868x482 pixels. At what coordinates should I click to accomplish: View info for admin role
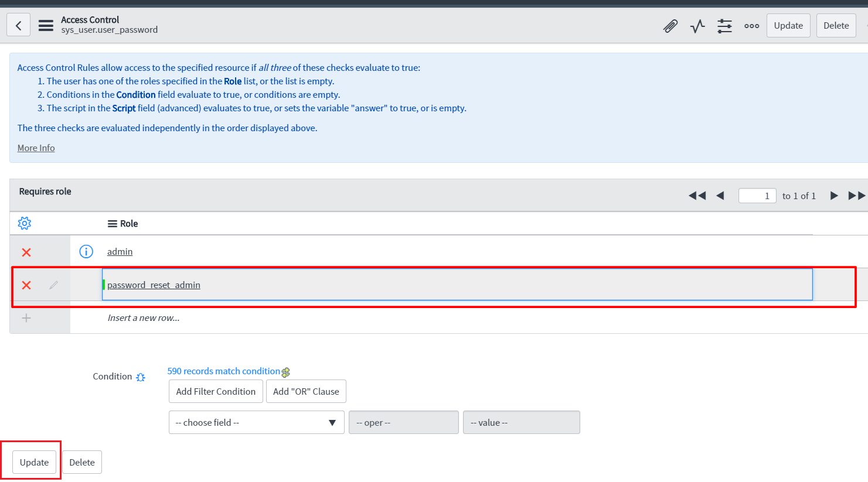(x=86, y=251)
